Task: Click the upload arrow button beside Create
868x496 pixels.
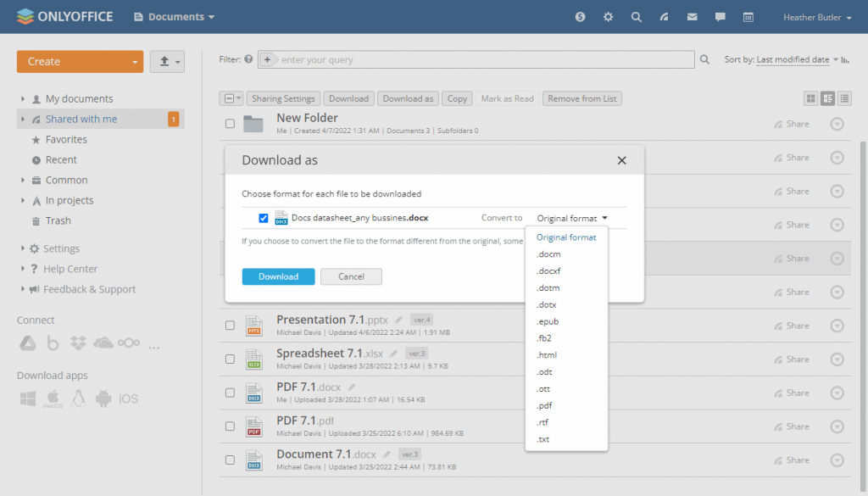Action: 167,61
